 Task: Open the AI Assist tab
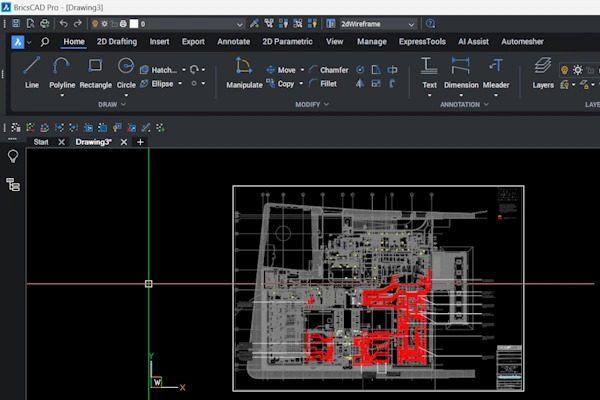[x=473, y=42]
